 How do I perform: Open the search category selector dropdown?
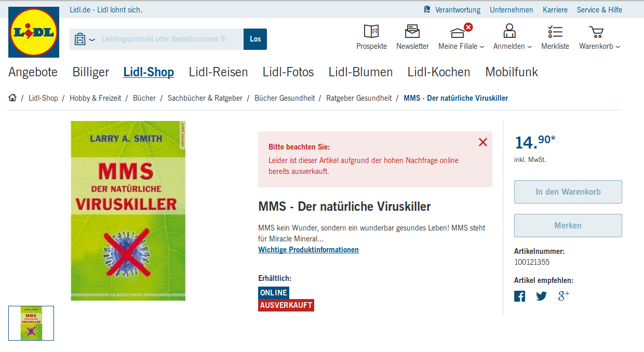(85, 39)
